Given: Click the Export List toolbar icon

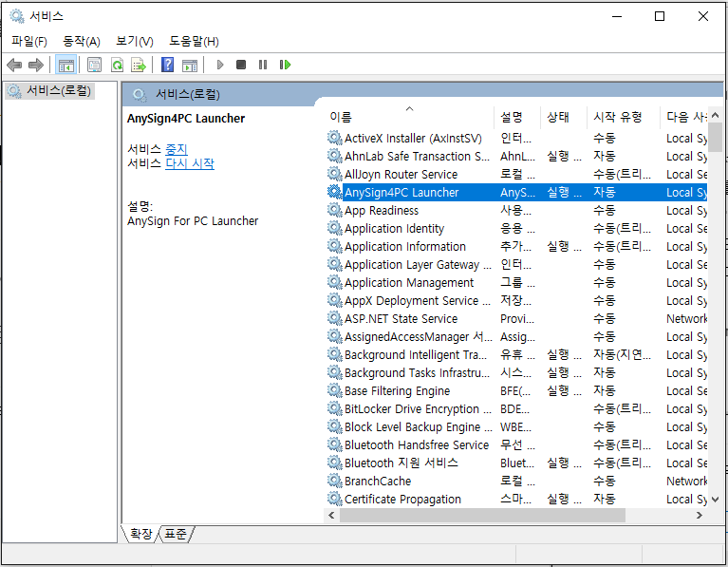Looking at the screenshot, I should 139,66.
